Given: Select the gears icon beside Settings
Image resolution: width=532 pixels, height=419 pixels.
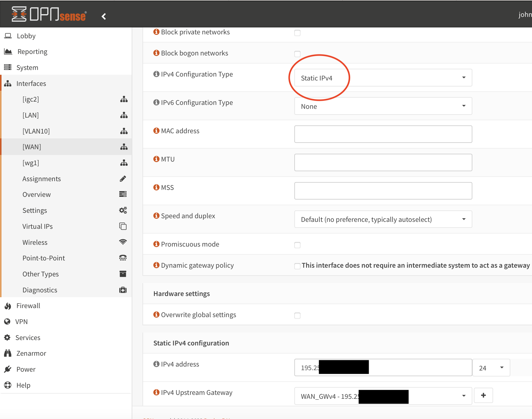Looking at the screenshot, I should 123,210.
